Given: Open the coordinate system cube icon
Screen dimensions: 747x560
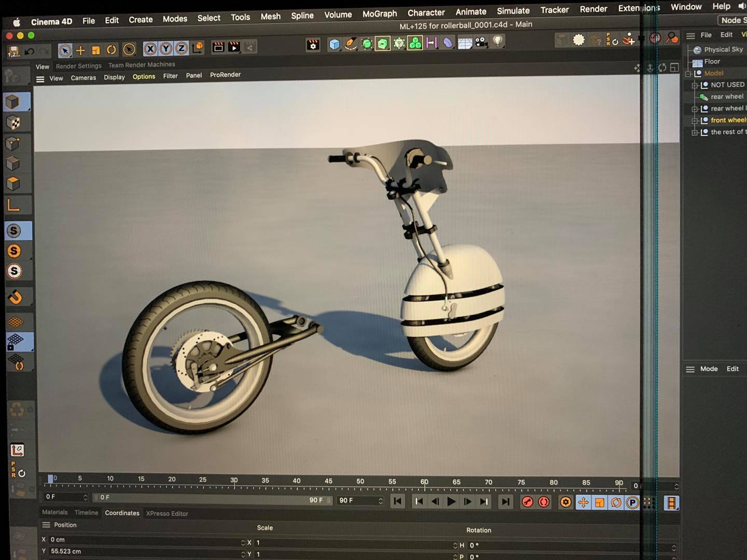Looking at the screenshot, I should tap(198, 48).
